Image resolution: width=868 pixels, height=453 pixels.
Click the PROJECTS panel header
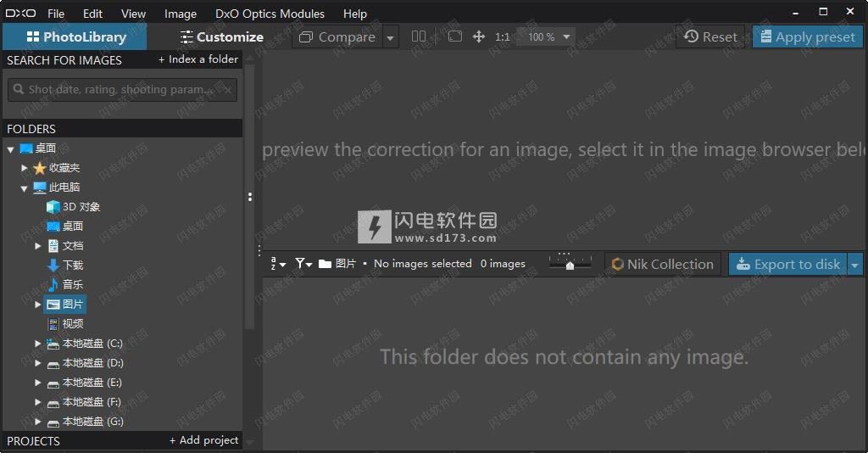click(x=122, y=441)
